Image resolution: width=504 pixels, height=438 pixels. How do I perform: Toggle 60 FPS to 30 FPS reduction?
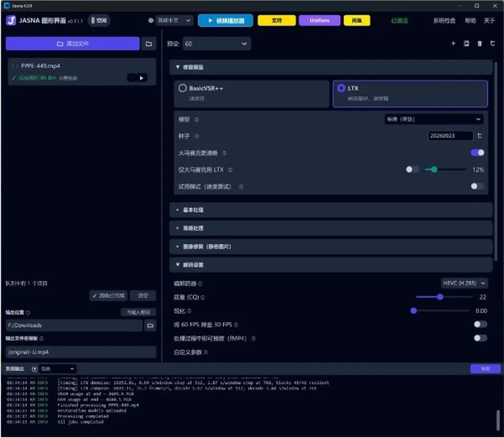480,324
